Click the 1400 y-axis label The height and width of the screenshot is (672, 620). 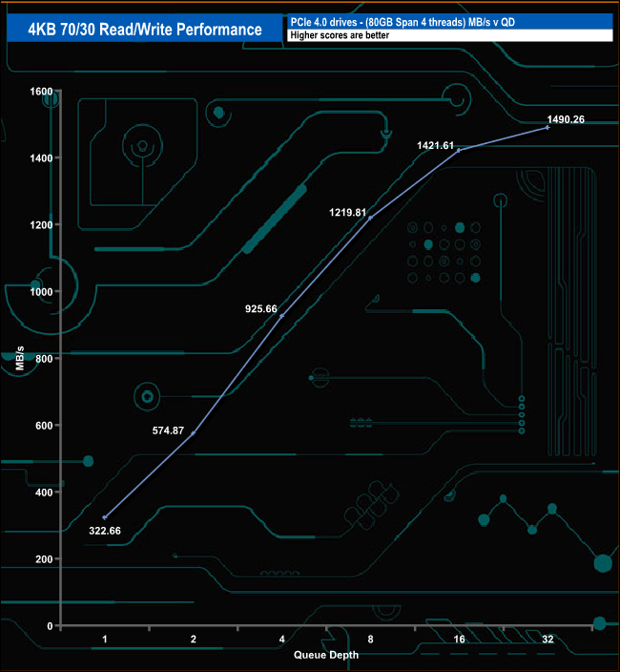click(x=41, y=158)
